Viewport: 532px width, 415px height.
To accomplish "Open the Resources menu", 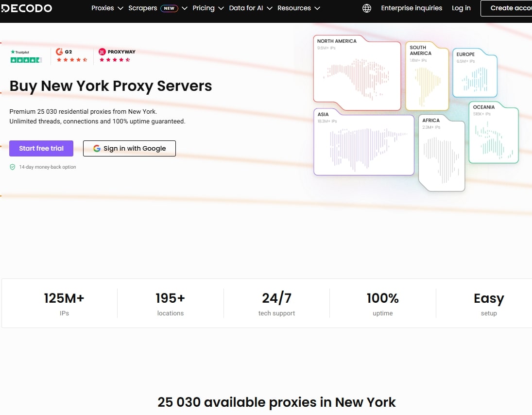I will click(294, 8).
